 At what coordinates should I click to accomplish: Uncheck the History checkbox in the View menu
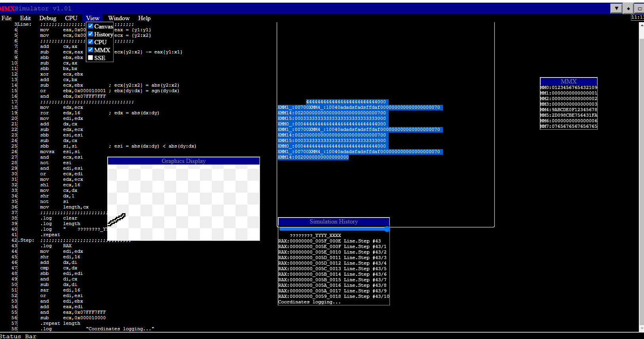tap(91, 34)
